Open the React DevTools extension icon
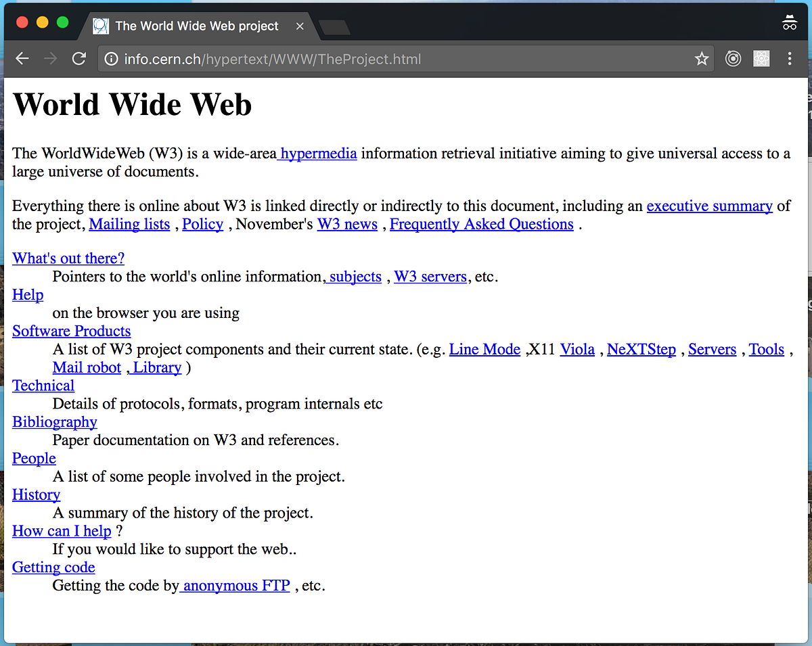The height and width of the screenshot is (646, 812). click(x=761, y=59)
